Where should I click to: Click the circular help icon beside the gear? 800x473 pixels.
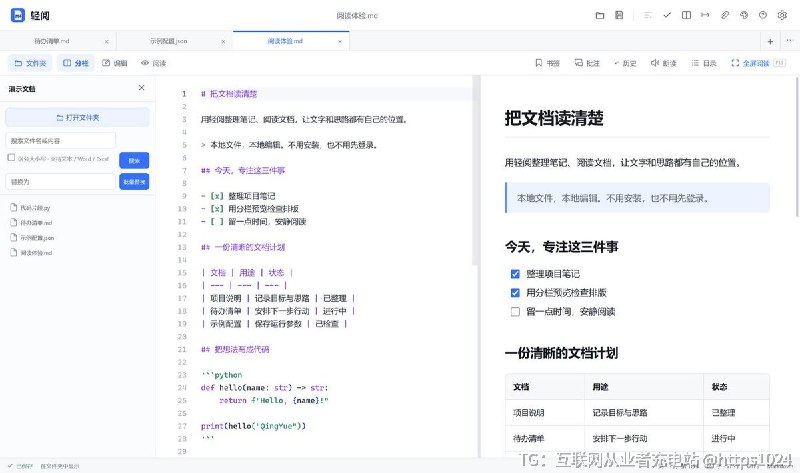coord(763,15)
